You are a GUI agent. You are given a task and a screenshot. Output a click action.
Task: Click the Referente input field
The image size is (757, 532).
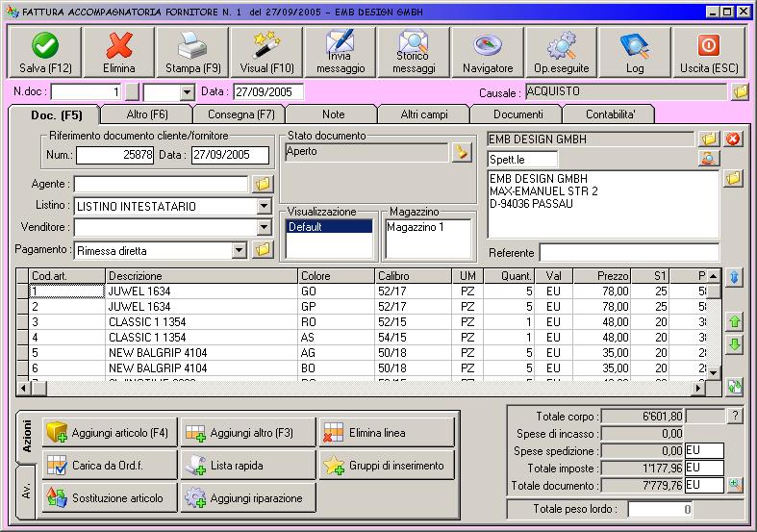[x=628, y=253]
